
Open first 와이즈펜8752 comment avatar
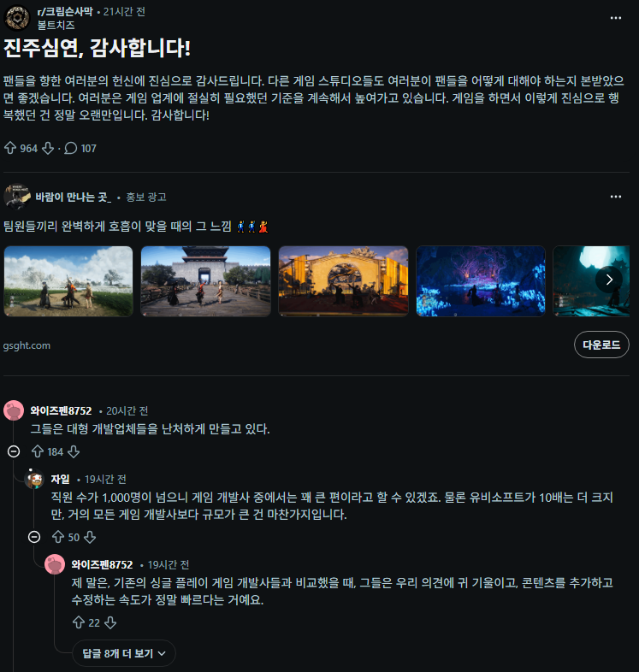(x=14, y=410)
